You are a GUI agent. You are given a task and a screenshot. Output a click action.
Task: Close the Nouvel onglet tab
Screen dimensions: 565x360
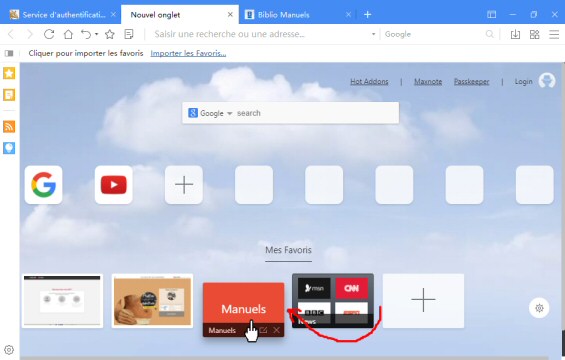pyautogui.click(x=230, y=14)
